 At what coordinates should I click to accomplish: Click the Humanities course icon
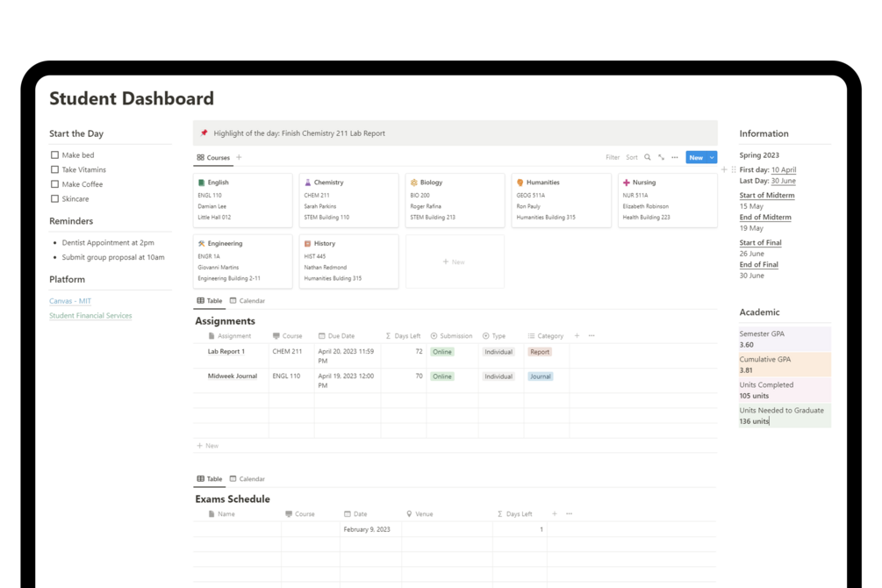(x=520, y=183)
